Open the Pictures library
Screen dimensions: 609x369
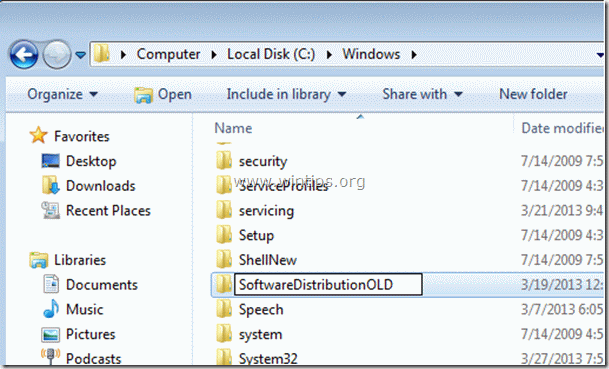[x=90, y=334]
